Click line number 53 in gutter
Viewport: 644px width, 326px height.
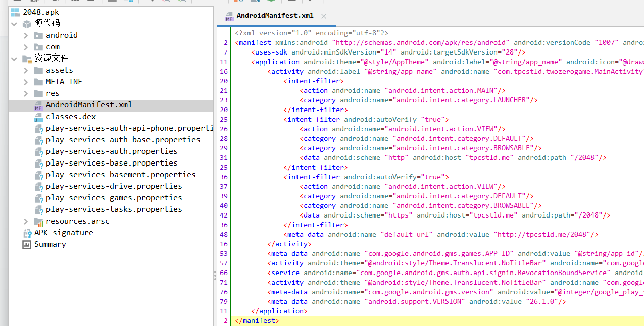pos(224,254)
